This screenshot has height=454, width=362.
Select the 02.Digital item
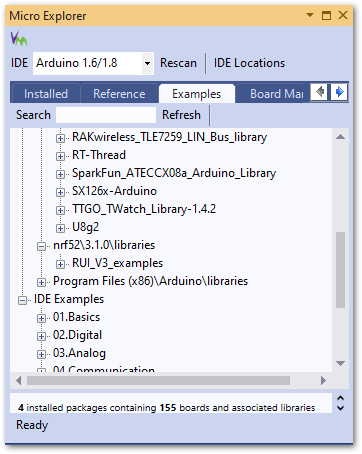tap(77, 335)
